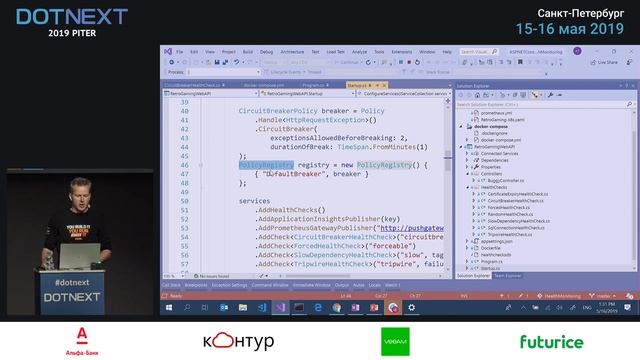Open the Output window tab
The height and width of the screenshot is (360, 640).
342,285
